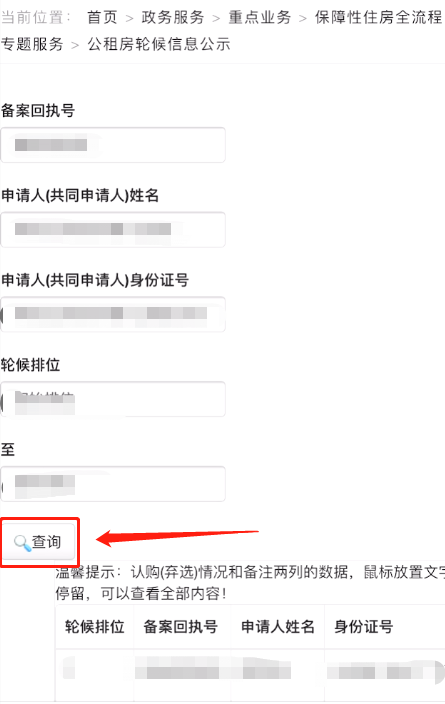Select the 申请人姓名 table column header
445x704 pixels.
point(278,626)
